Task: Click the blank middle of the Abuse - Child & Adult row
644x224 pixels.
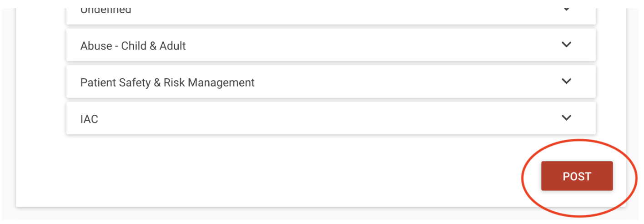Action: pyautogui.click(x=373, y=45)
